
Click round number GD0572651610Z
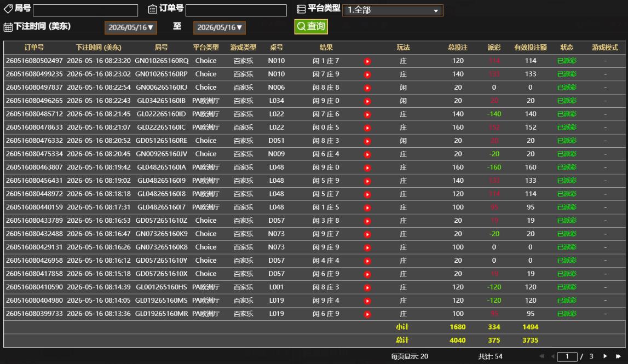tap(162, 220)
